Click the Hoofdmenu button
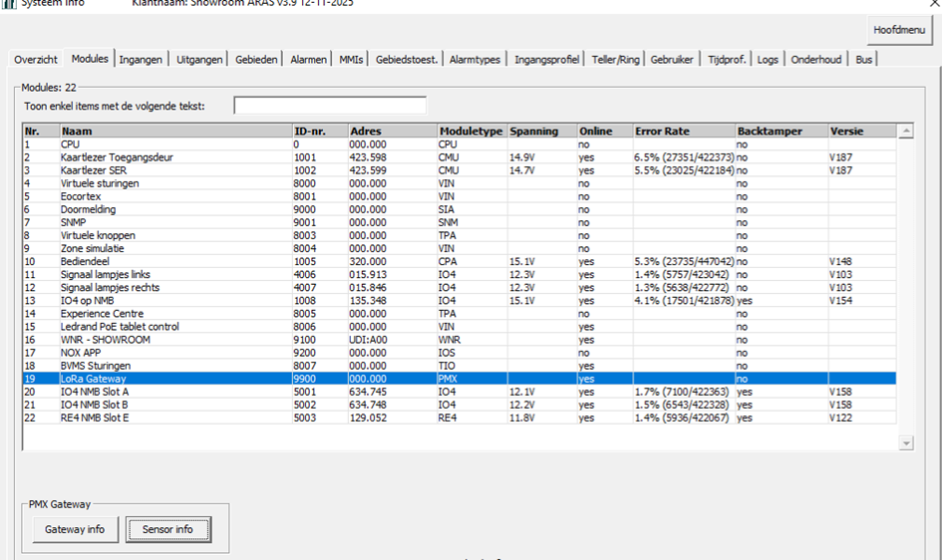 (899, 30)
